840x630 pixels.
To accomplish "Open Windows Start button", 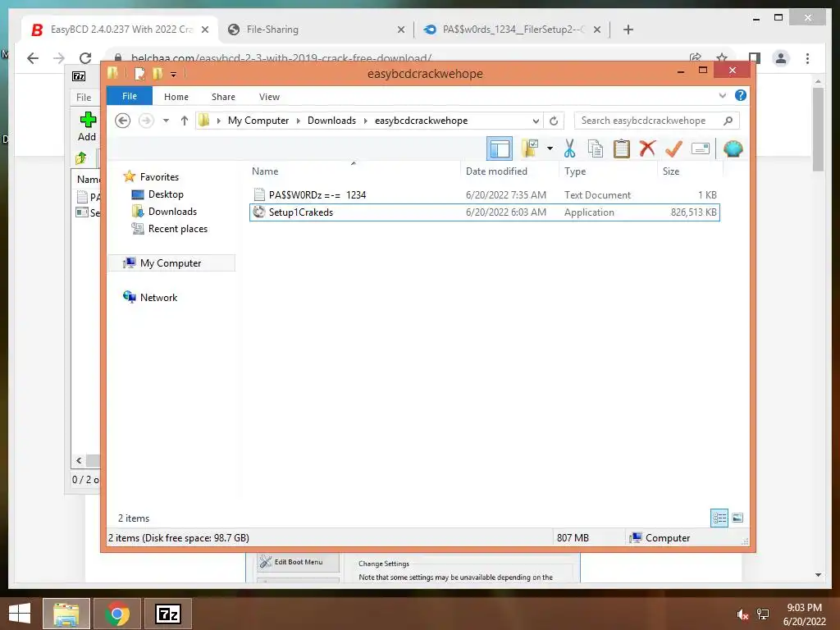I will 20,614.
